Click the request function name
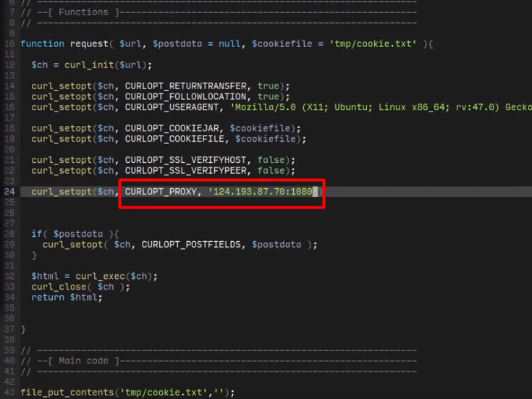The height and width of the screenshot is (399, 532). click(x=89, y=43)
